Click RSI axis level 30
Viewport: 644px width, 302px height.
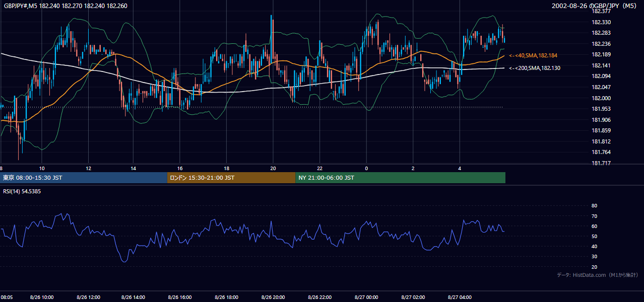tap(594, 257)
